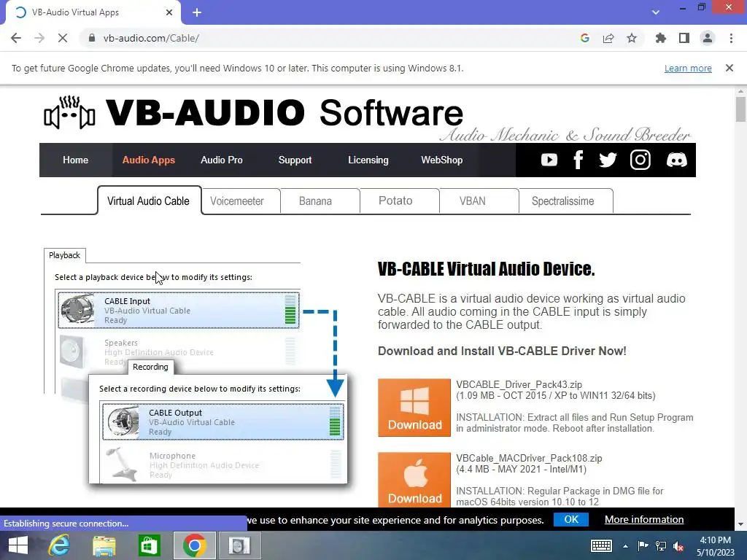Accept cookies with the OK button
The width and height of the screenshot is (747, 560).
[571, 519]
